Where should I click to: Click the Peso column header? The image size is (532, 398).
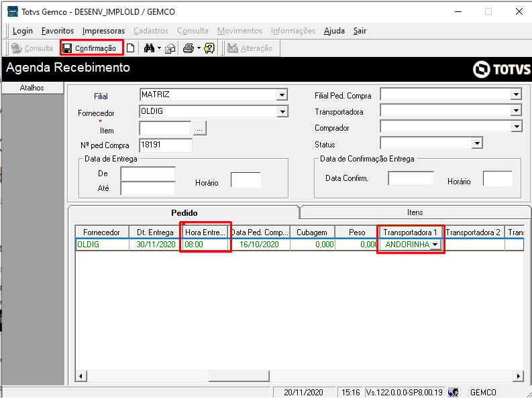click(357, 233)
